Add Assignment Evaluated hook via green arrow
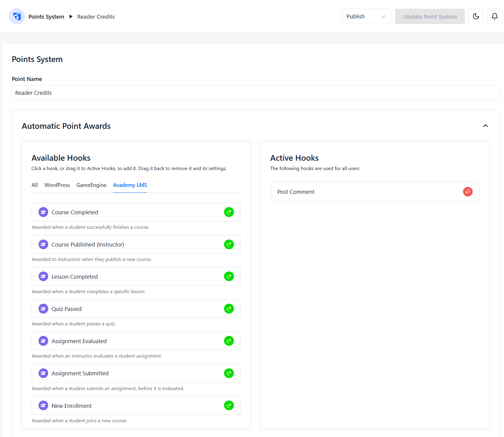 point(229,341)
